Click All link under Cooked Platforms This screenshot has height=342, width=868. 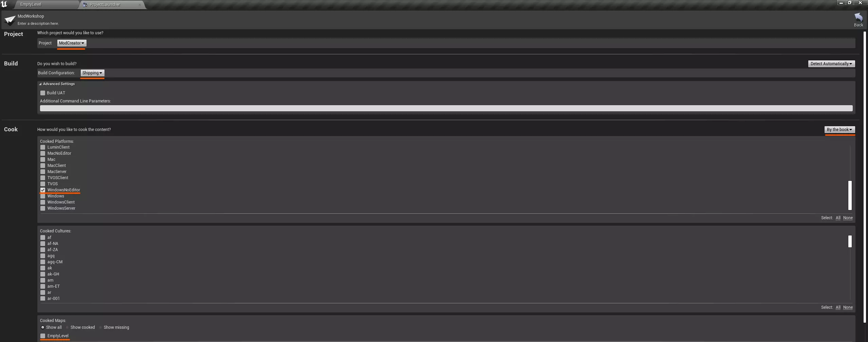click(x=838, y=218)
